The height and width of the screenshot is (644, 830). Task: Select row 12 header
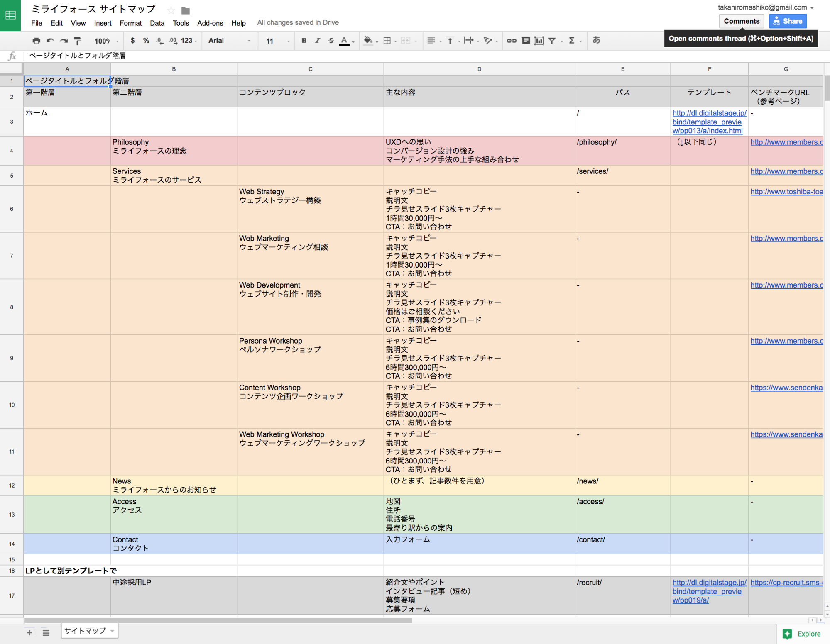(12, 485)
